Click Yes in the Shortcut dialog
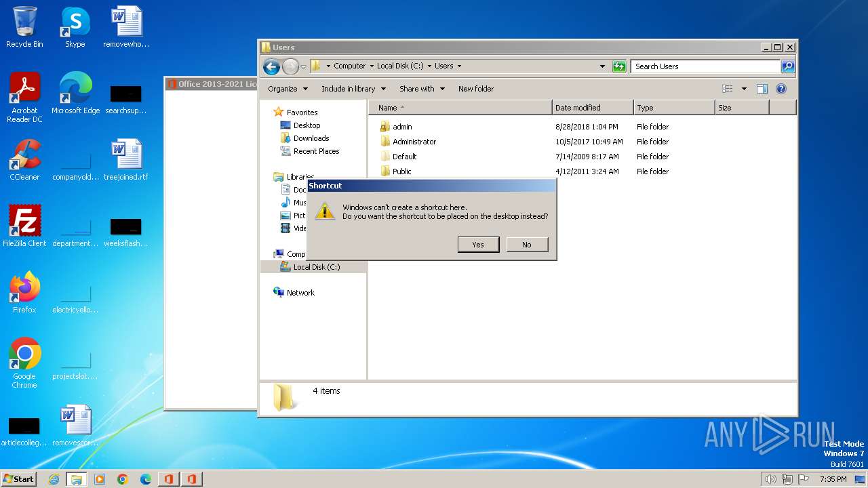The width and height of the screenshot is (868, 488). (478, 245)
